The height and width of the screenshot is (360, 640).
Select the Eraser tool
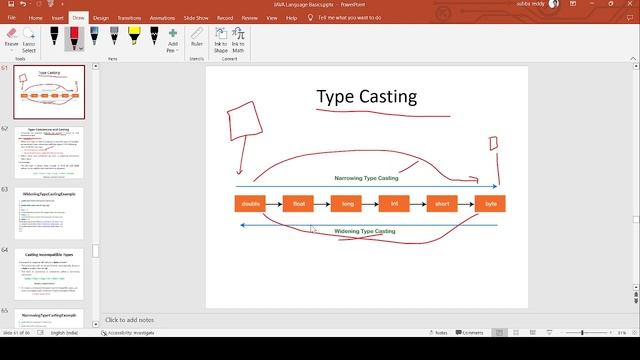click(x=11, y=37)
